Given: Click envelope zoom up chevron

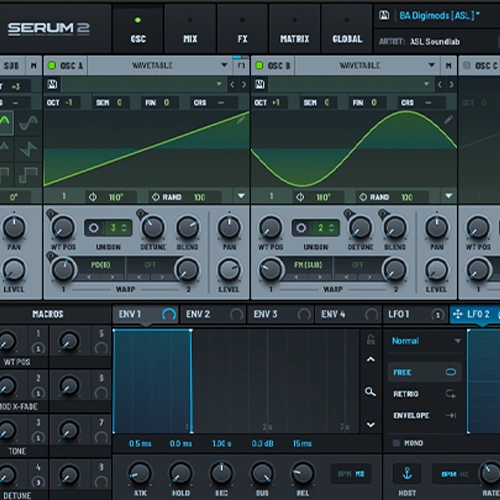Looking at the screenshot, I should [371, 359].
